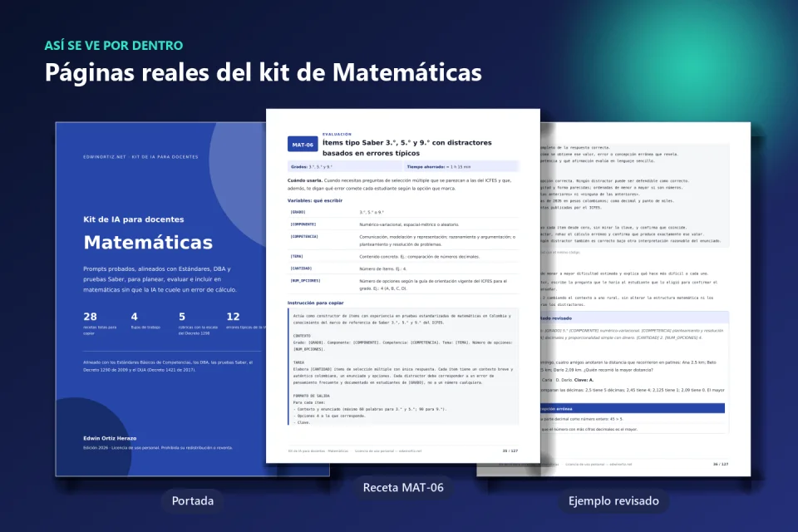This screenshot has width=798, height=532.
Task: Click the [COMPETENCIA] variable row
Action: point(403,240)
